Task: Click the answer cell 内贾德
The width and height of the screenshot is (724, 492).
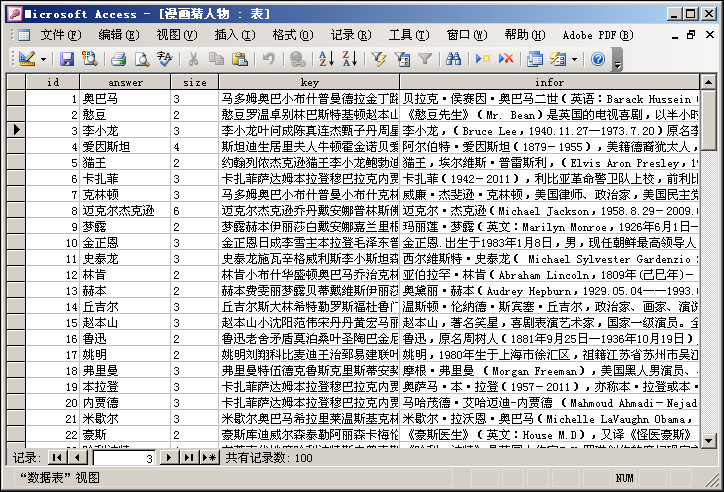Action: pos(125,402)
